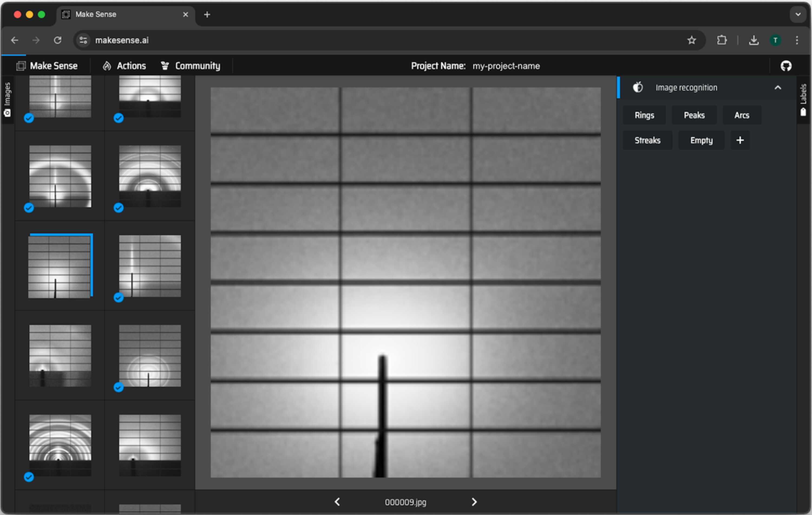Viewport: 812px width, 515px height.
Task: Edit the my-project-name field
Action: tap(506, 66)
